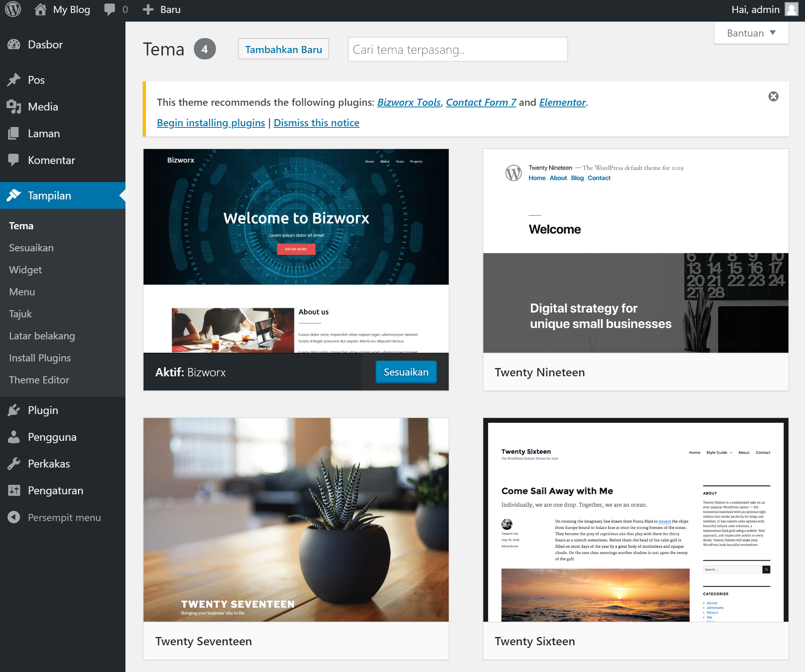Click Dismiss this notice link
The width and height of the screenshot is (805, 672).
coord(316,122)
